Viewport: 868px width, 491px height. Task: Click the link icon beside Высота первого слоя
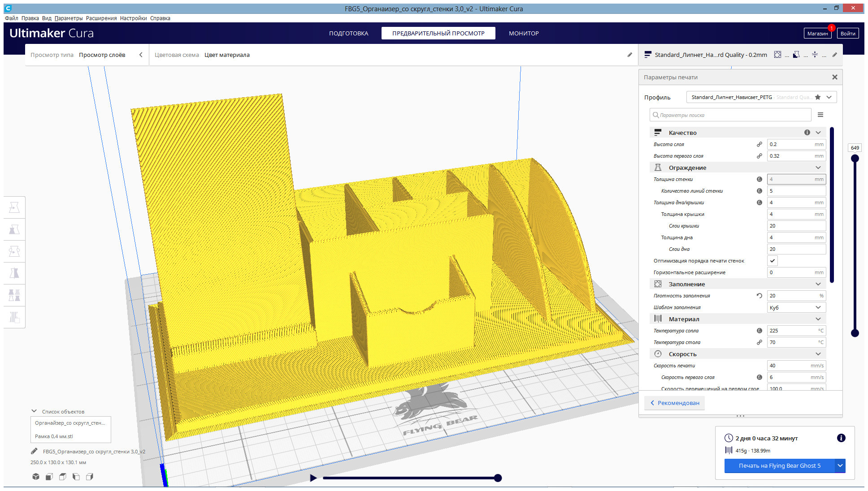759,156
